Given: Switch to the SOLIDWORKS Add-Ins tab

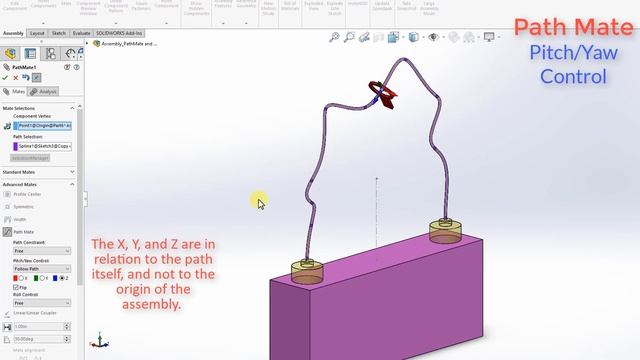Looking at the screenshot, I should click(x=119, y=33).
